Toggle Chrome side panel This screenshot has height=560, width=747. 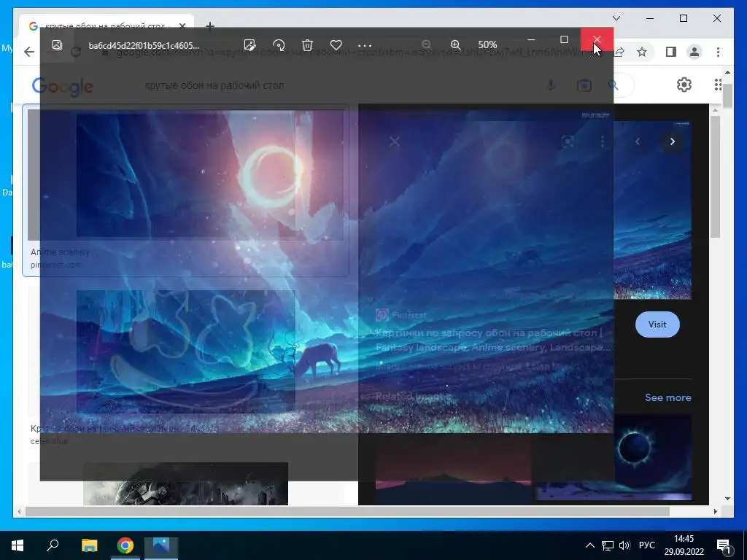coord(671,52)
